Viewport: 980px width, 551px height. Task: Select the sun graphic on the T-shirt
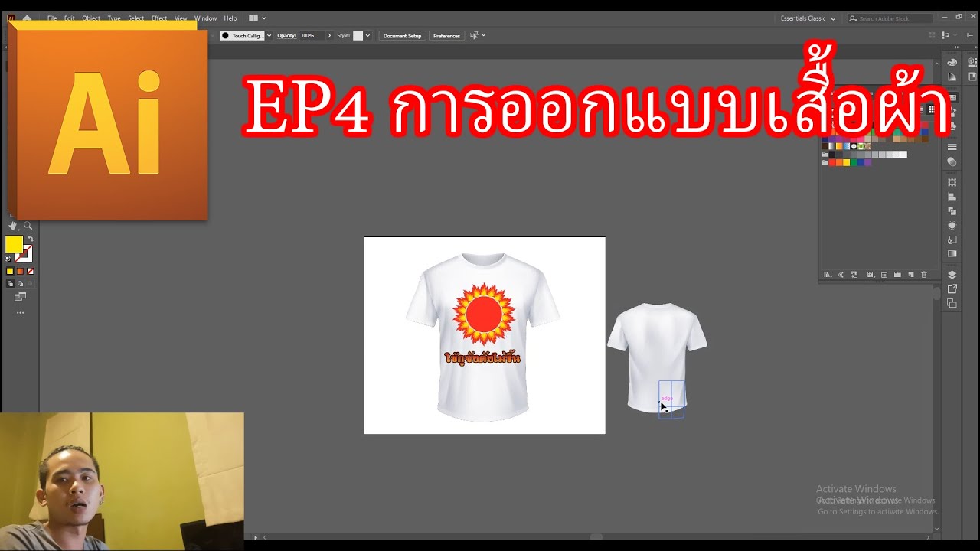(x=484, y=314)
